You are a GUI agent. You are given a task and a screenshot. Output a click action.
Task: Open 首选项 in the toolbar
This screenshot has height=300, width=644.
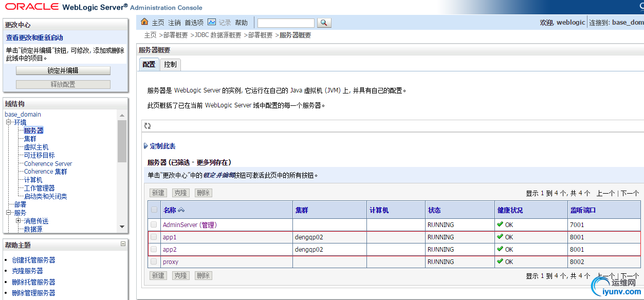point(194,23)
